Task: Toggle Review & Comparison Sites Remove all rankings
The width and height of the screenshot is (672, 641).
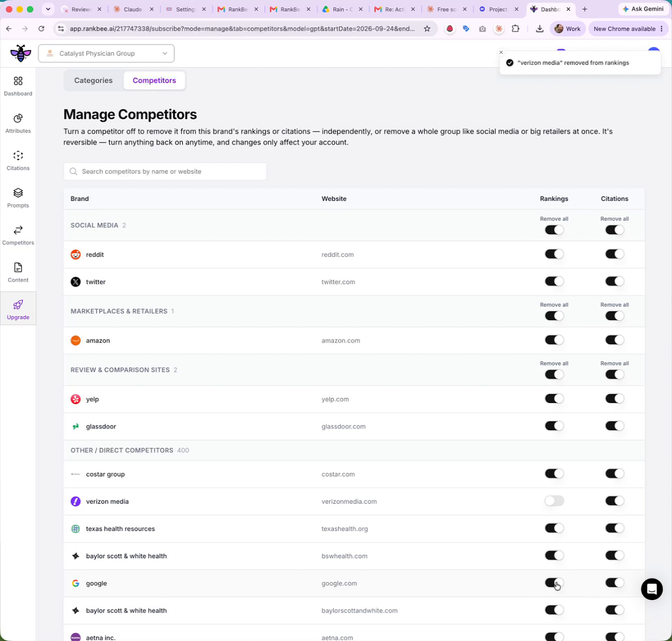Action: click(x=554, y=375)
